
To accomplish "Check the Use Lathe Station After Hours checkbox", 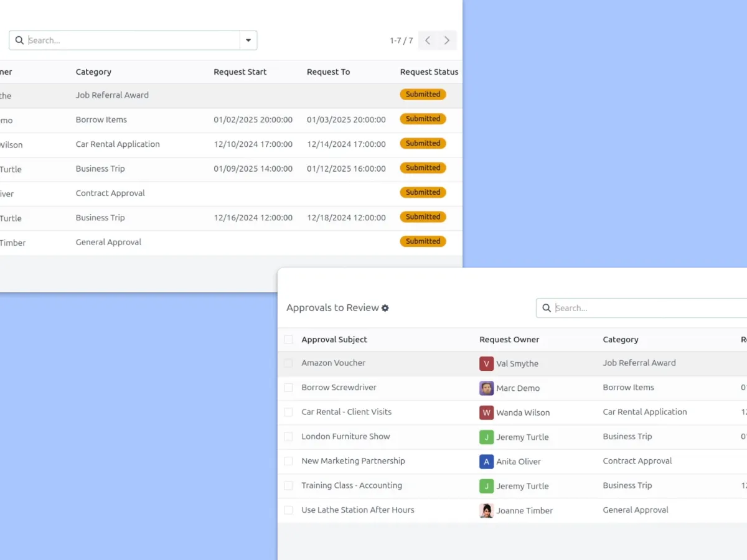I will [x=288, y=510].
